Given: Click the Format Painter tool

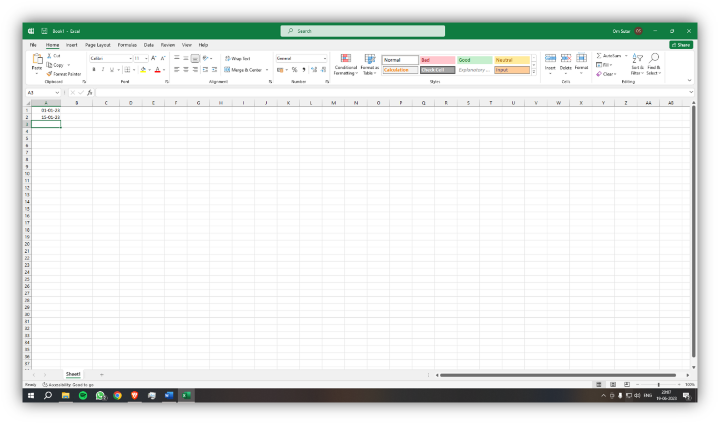Looking at the screenshot, I should [x=64, y=74].
